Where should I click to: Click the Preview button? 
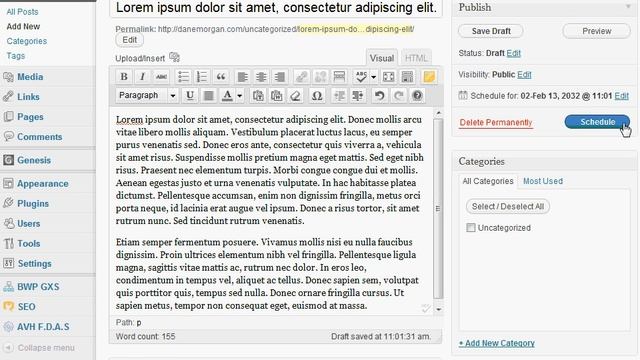click(596, 31)
